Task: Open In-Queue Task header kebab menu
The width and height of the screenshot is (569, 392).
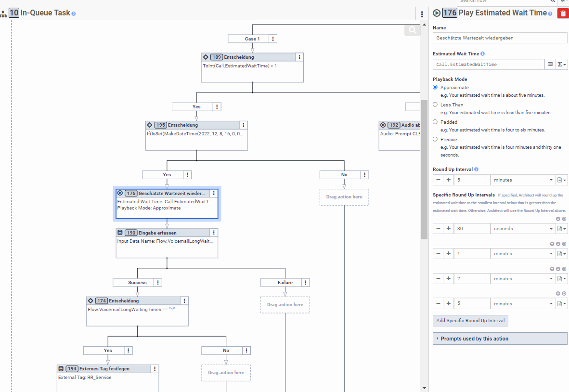Action: [x=422, y=14]
